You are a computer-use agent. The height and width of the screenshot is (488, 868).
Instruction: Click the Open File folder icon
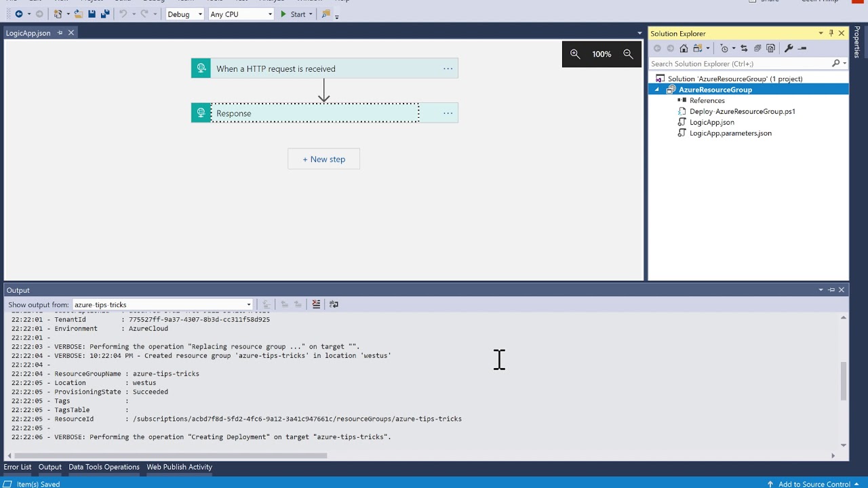click(x=79, y=14)
